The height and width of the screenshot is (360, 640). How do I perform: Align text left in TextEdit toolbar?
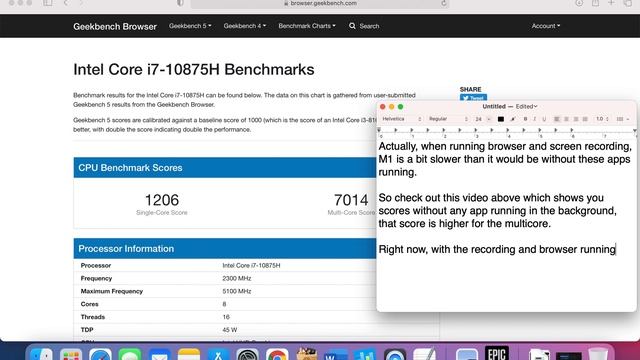click(557, 119)
